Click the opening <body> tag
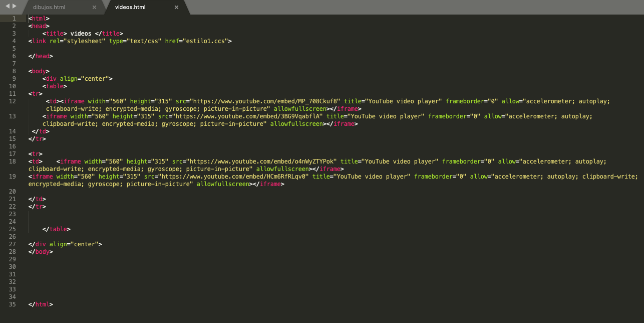 pos(39,71)
